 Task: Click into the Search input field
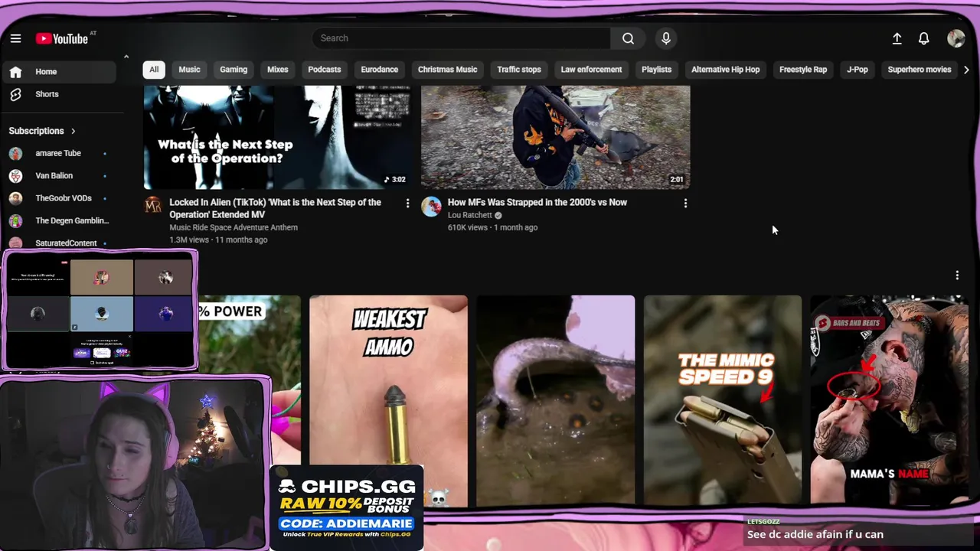462,38
